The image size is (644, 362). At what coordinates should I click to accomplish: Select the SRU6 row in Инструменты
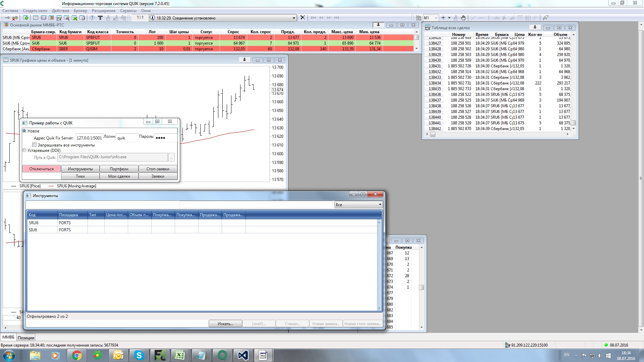(x=202, y=223)
